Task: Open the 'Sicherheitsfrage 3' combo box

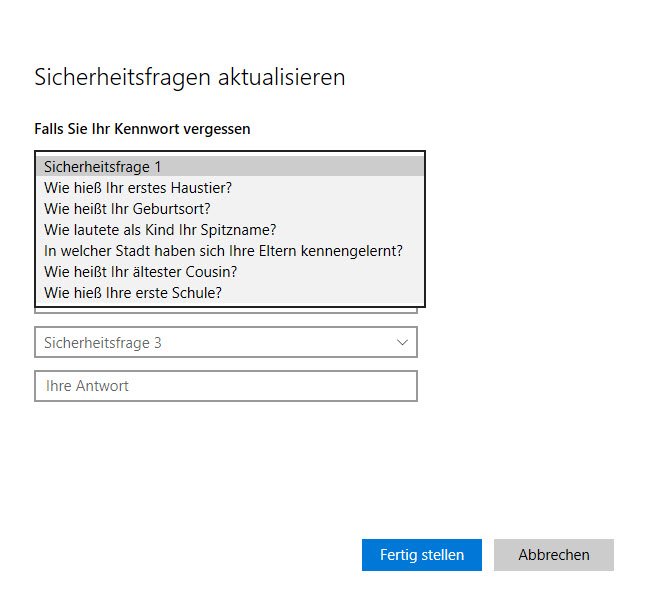Action: [225, 342]
